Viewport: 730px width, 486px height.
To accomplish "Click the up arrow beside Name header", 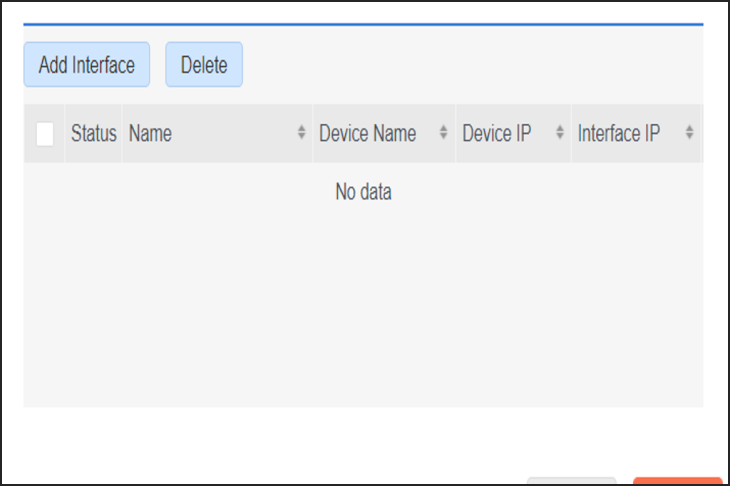I will tap(302, 130).
